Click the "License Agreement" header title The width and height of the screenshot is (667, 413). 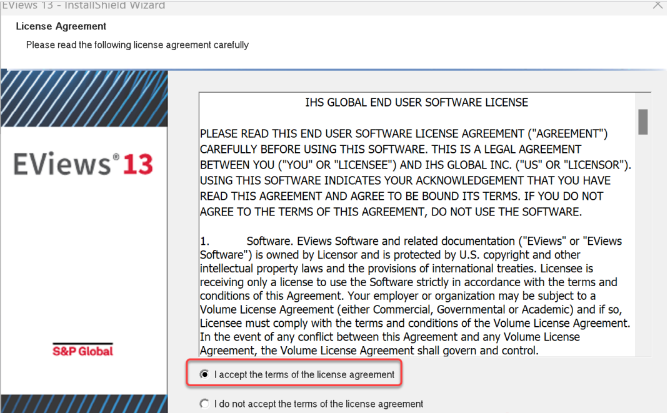point(61,26)
